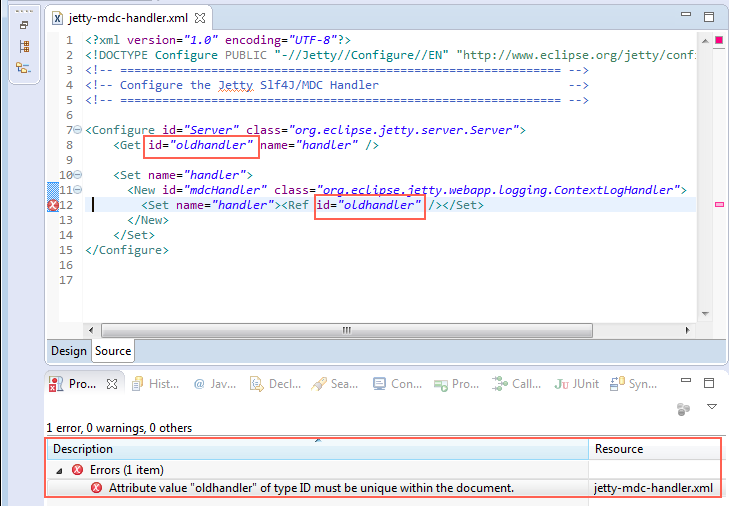Image resolution: width=729 pixels, height=506 pixels.
Task: Open the Declaration view tab
Action: 275,384
